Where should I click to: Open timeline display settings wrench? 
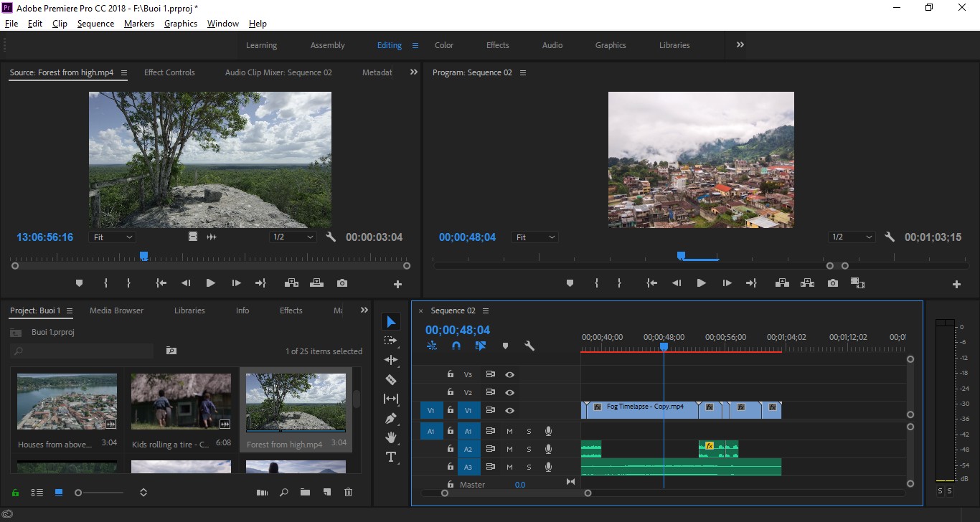(x=529, y=346)
